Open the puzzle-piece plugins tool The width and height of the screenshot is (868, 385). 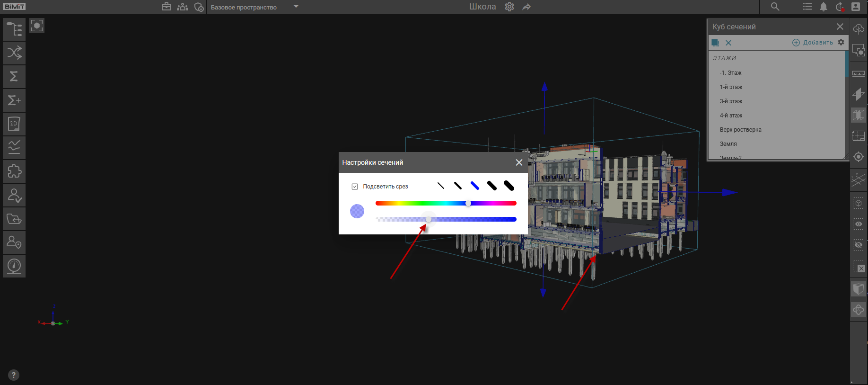click(14, 171)
